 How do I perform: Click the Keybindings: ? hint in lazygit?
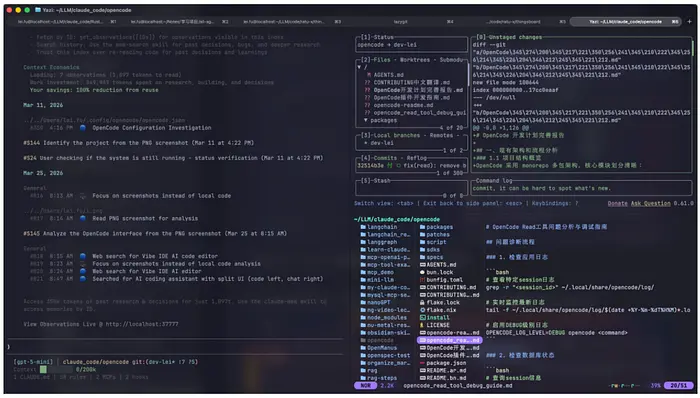tap(555, 203)
